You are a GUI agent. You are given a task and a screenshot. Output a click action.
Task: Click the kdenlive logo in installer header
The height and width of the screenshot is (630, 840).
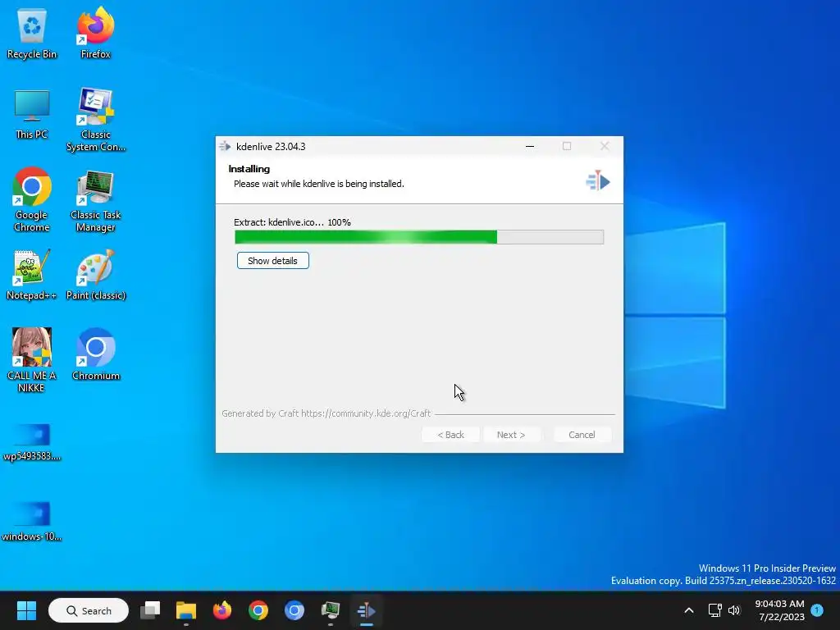tap(598, 181)
